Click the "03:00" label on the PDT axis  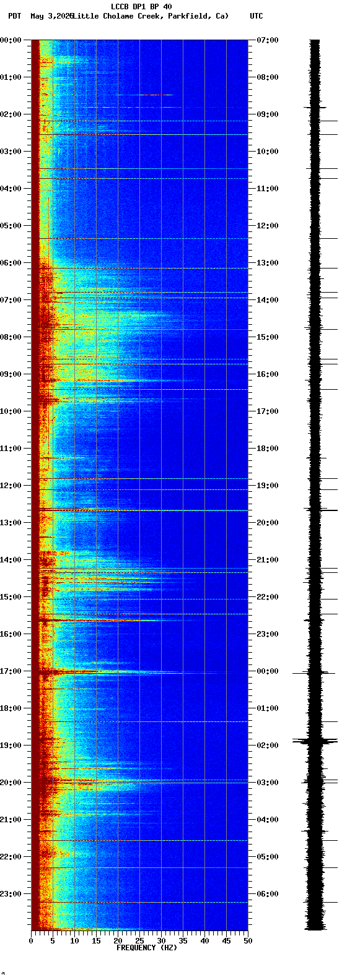[11, 152]
